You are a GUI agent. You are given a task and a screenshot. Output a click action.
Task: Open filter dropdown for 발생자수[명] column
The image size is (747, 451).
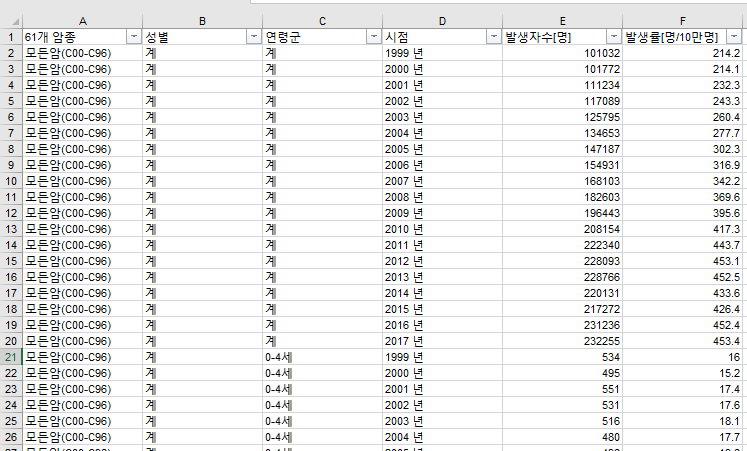tap(614, 37)
